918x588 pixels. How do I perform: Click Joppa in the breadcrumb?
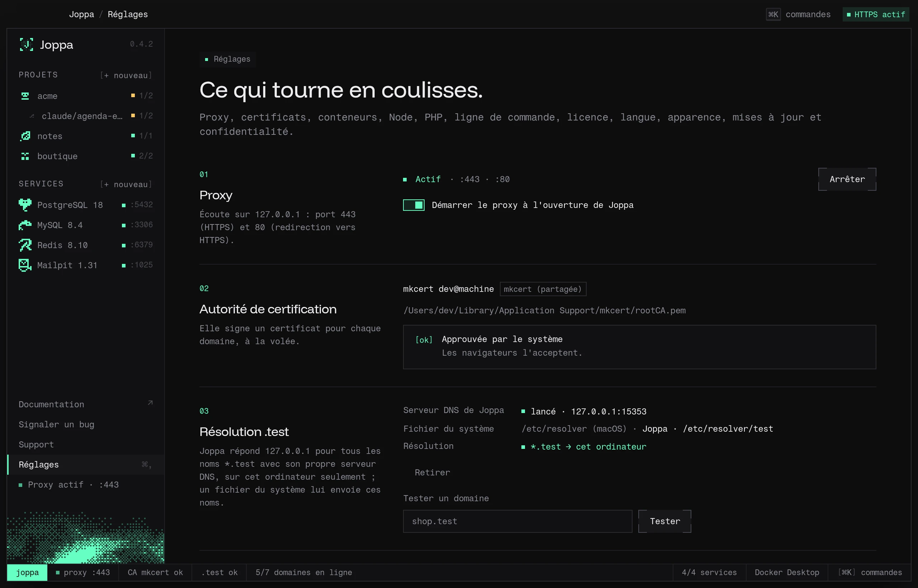(x=81, y=14)
